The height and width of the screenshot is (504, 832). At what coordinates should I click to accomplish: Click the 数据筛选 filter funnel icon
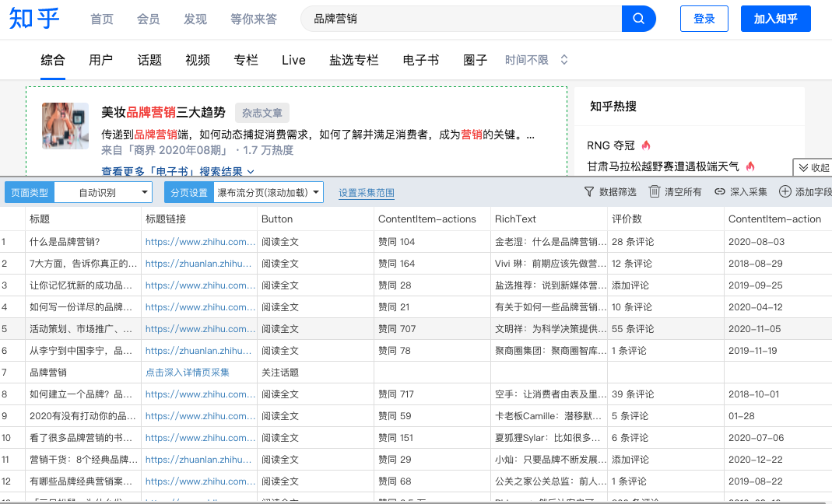pyautogui.click(x=589, y=192)
